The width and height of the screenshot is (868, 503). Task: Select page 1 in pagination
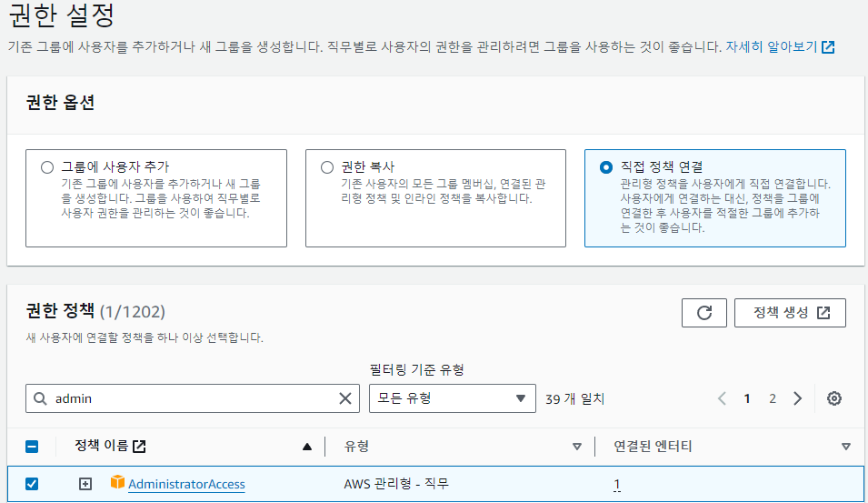[x=747, y=398]
